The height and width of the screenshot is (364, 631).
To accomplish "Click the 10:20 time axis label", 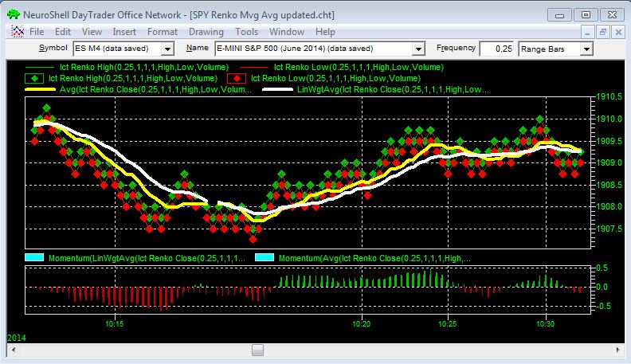I will (362, 324).
